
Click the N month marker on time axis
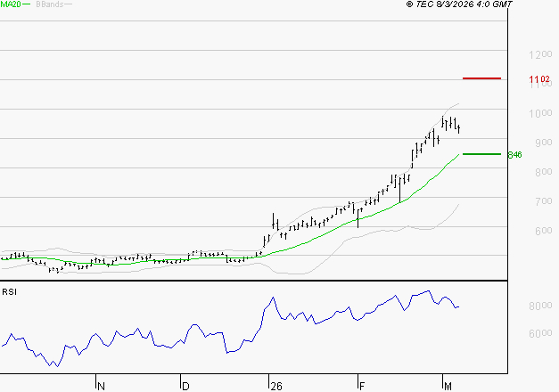tap(101, 387)
